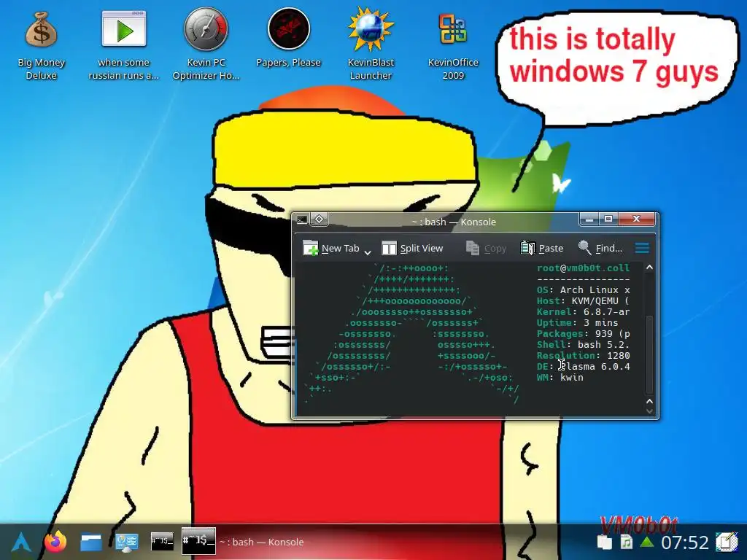Screen dimensions: 747x560
Task: Launch KevinBlast Launcher desktop icon
Action: (371, 44)
